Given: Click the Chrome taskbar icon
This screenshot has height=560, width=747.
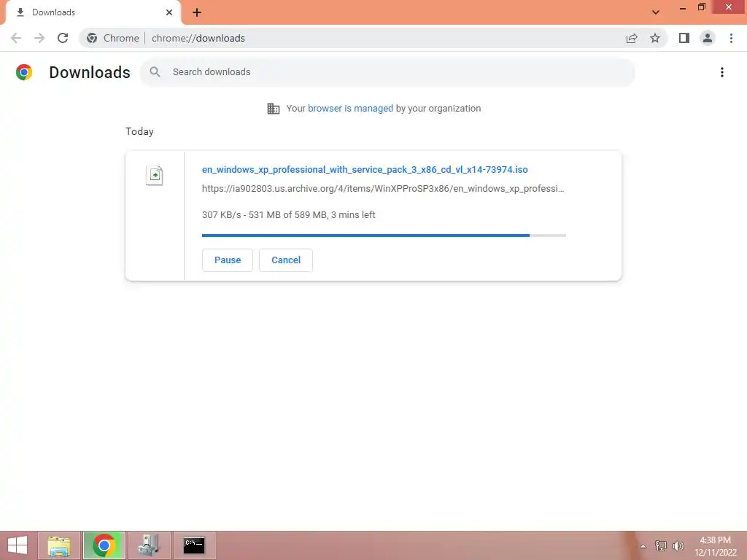Looking at the screenshot, I should tap(104, 545).
